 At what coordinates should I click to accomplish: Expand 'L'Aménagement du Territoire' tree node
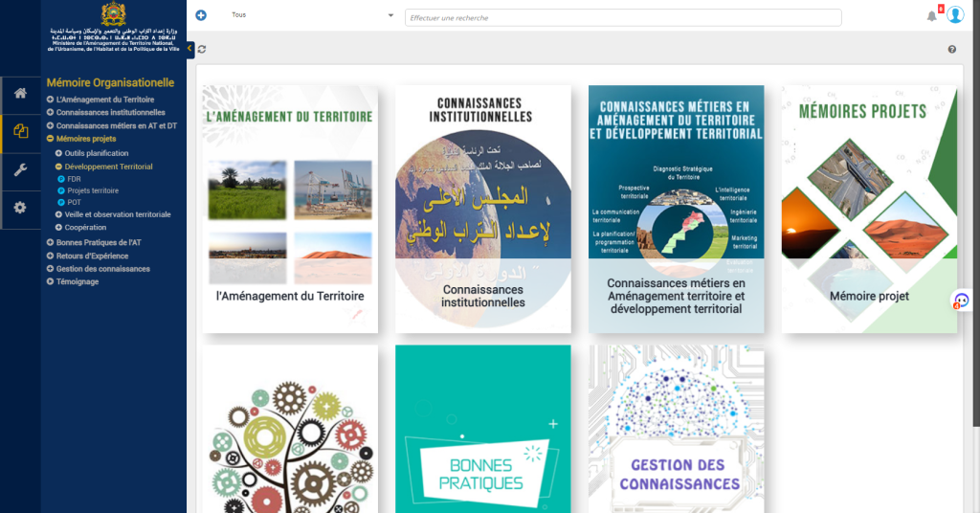[x=50, y=100]
